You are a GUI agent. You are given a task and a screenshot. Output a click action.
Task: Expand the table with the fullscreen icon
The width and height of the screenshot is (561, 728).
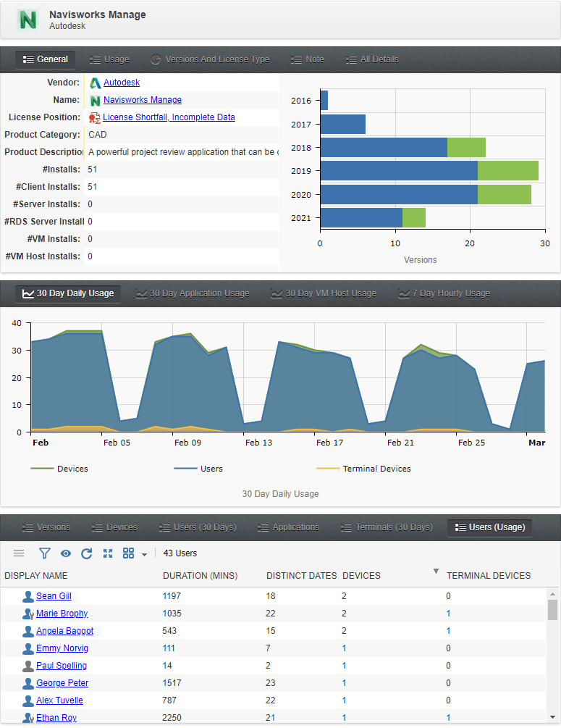(x=108, y=553)
